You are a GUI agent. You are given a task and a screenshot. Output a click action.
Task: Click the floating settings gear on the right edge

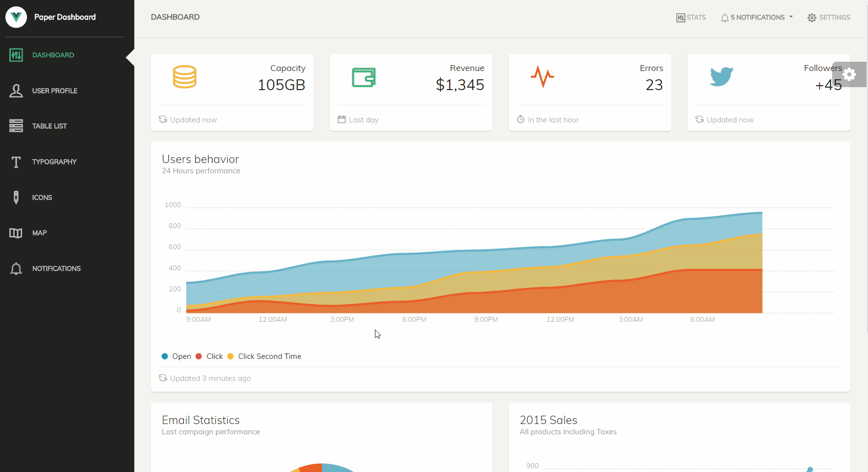[849, 74]
